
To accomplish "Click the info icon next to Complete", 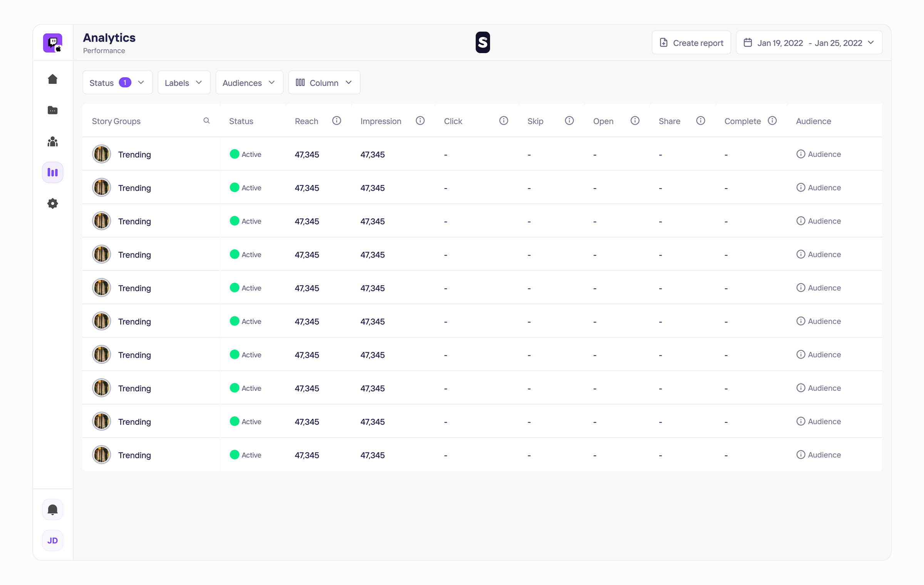I will coord(772,121).
